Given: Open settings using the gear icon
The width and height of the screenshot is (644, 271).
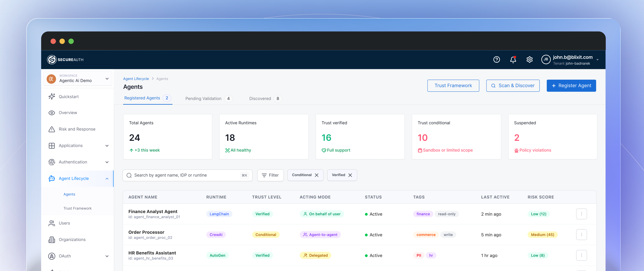Looking at the screenshot, I should pyautogui.click(x=529, y=60).
